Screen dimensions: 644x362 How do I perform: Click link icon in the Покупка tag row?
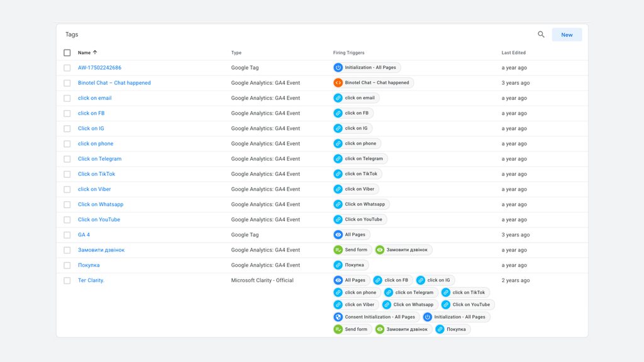click(338, 265)
